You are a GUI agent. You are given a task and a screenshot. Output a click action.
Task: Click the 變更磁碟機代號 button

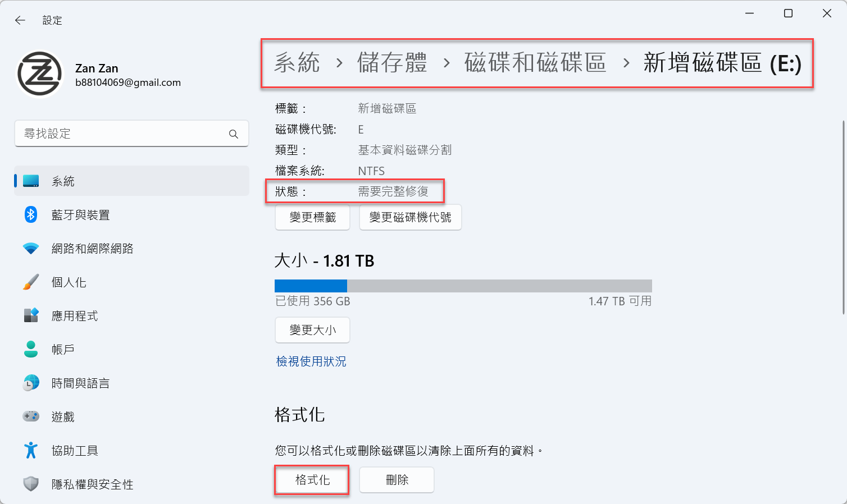411,217
